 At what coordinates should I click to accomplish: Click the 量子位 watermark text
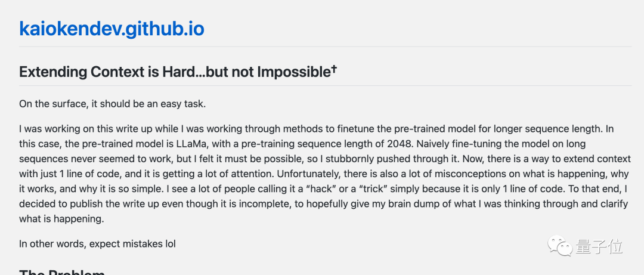pyautogui.click(x=599, y=246)
